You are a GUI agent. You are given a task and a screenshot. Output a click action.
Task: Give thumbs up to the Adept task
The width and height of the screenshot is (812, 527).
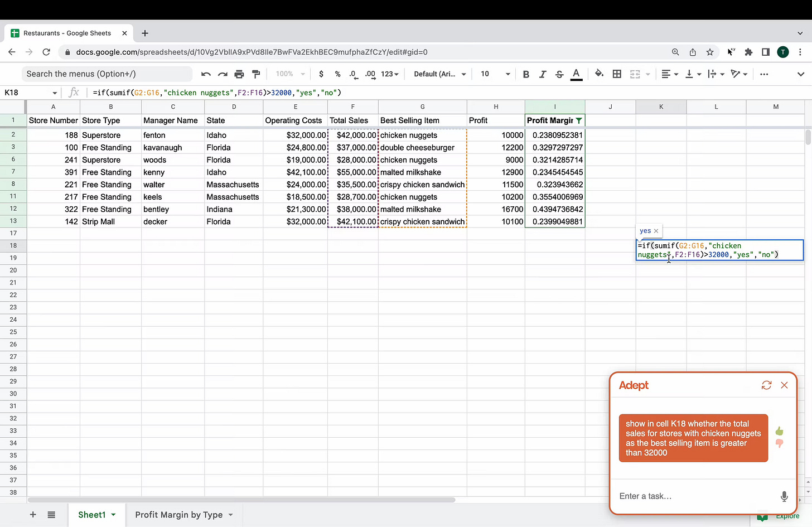[779, 431]
